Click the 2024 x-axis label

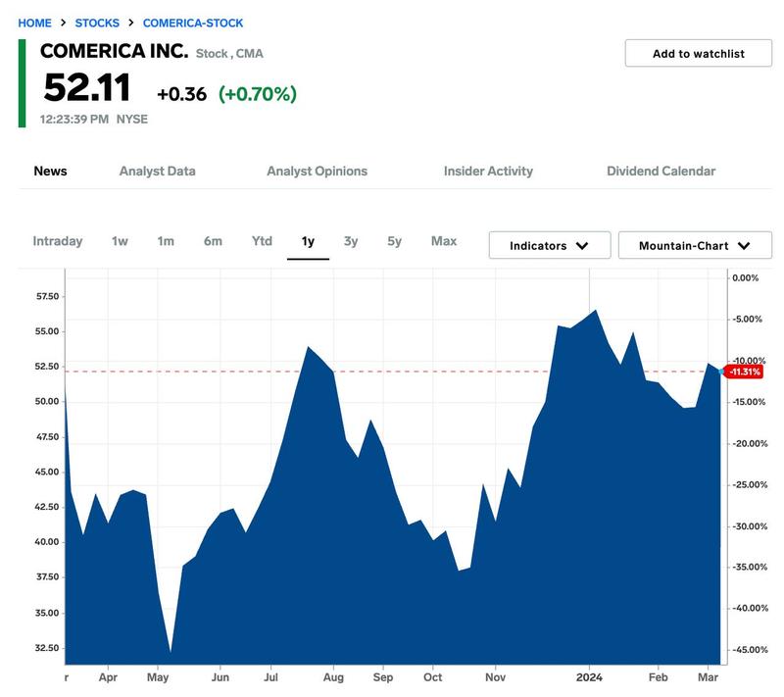click(589, 677)
